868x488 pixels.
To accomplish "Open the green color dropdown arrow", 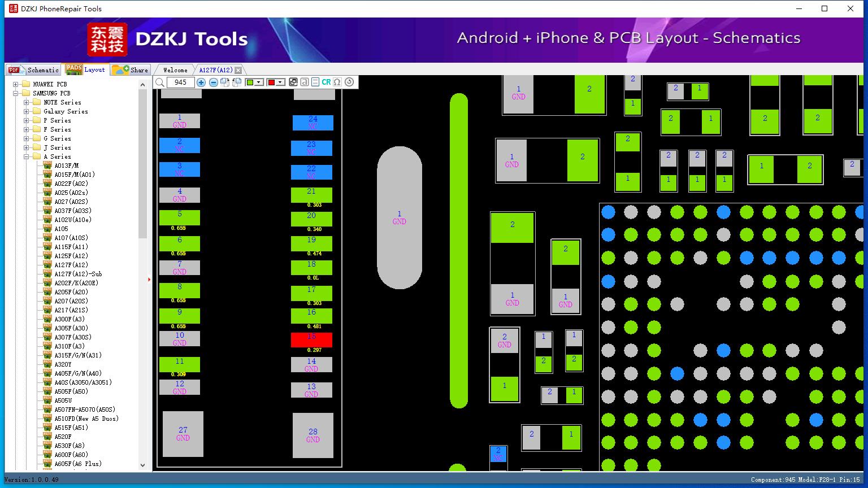I will 259,82.
